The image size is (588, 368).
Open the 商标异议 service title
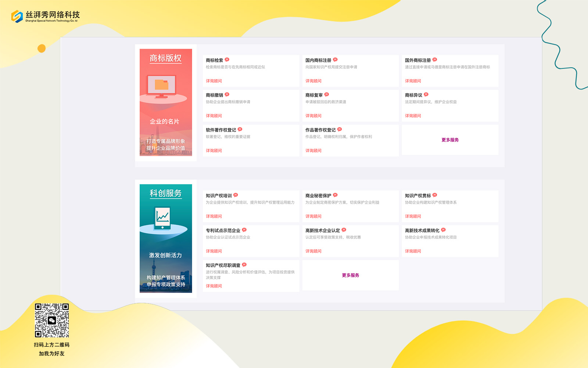[413, 95]
